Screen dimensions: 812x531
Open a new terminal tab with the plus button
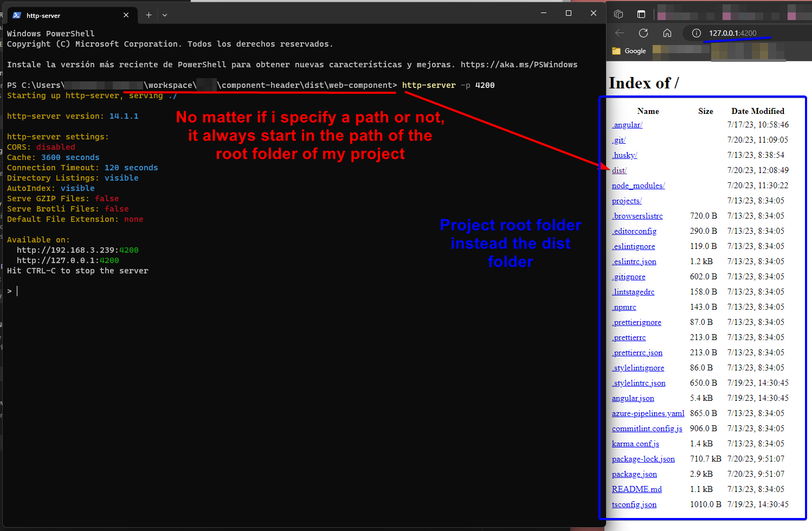149,15
